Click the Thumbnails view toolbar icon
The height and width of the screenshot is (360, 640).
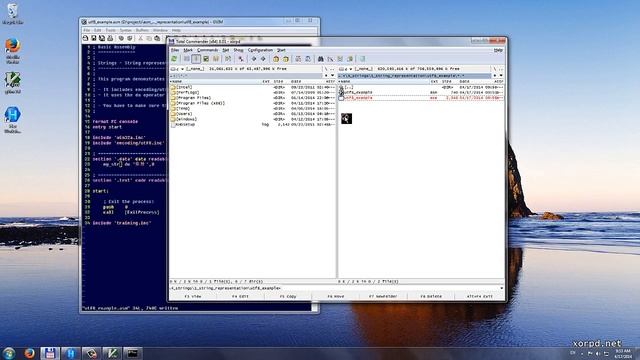(206, 59)
